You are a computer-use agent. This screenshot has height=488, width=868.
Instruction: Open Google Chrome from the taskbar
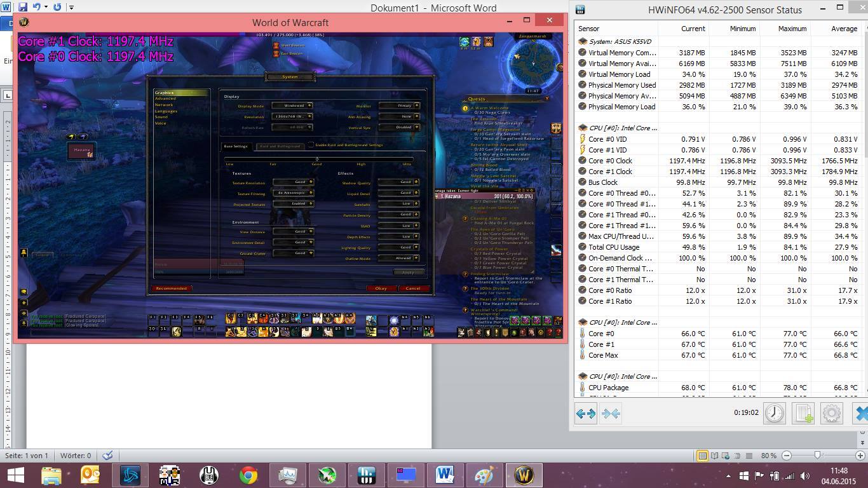[x=248, y=475]
